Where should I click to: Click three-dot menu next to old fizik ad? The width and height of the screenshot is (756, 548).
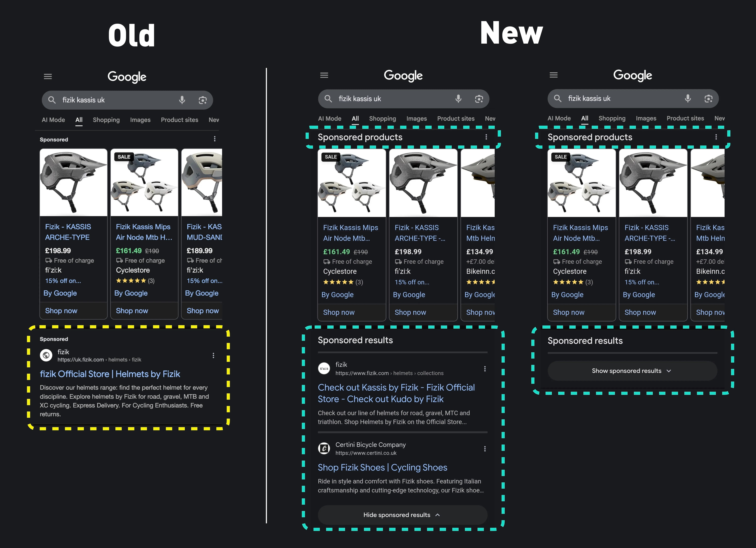tap(213, 356)
